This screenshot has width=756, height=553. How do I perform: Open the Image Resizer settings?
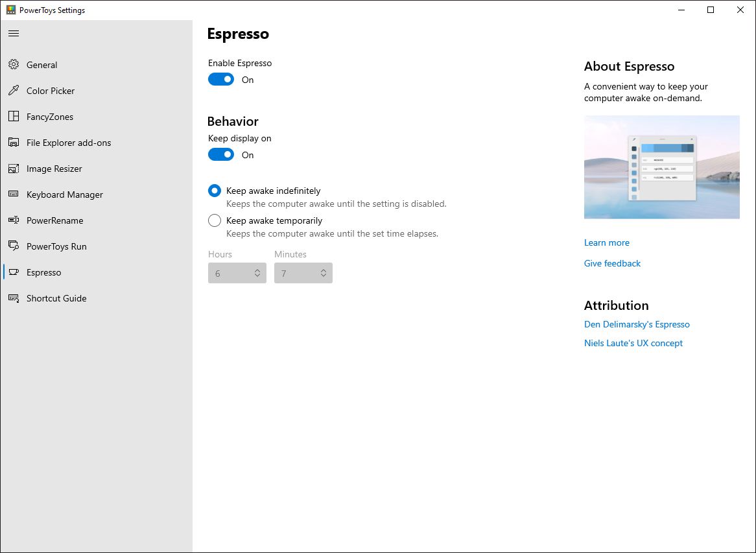[x=97, y=169]
